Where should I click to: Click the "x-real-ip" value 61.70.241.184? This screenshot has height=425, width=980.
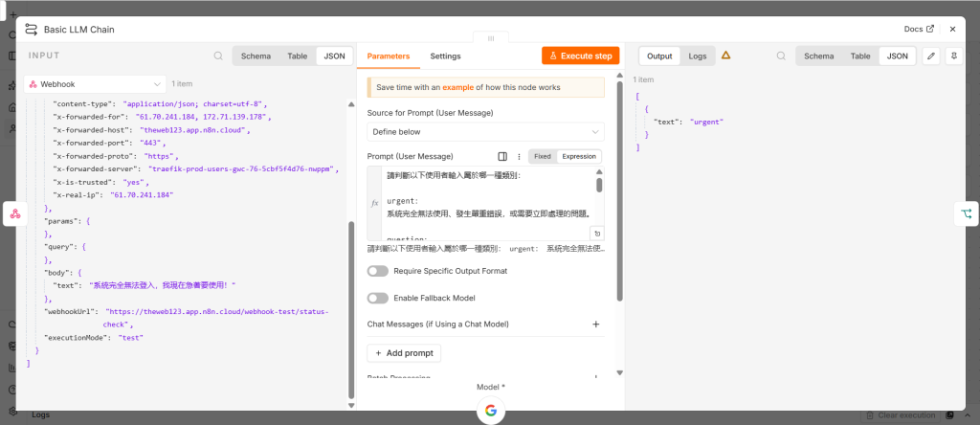pos(142,195)
